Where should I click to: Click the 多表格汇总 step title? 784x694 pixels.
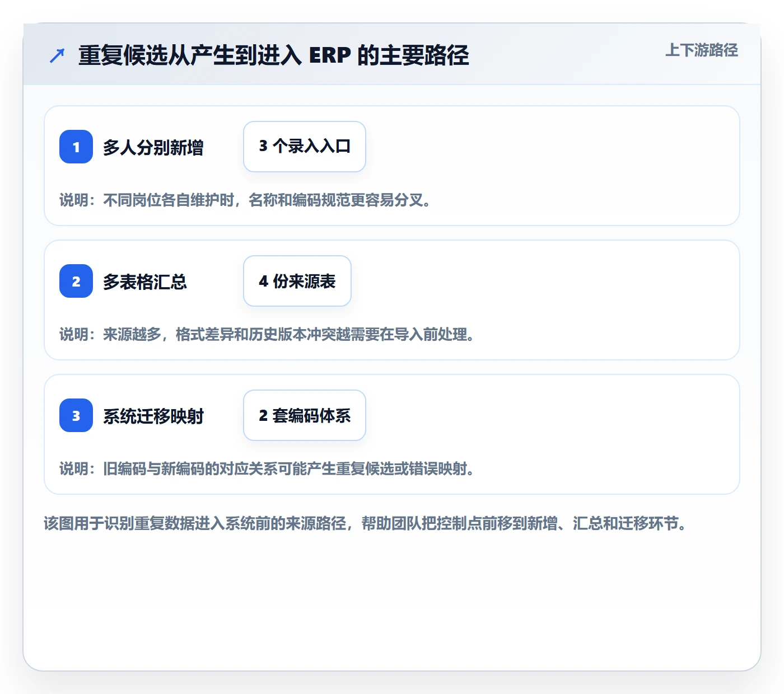click(144, 282)
